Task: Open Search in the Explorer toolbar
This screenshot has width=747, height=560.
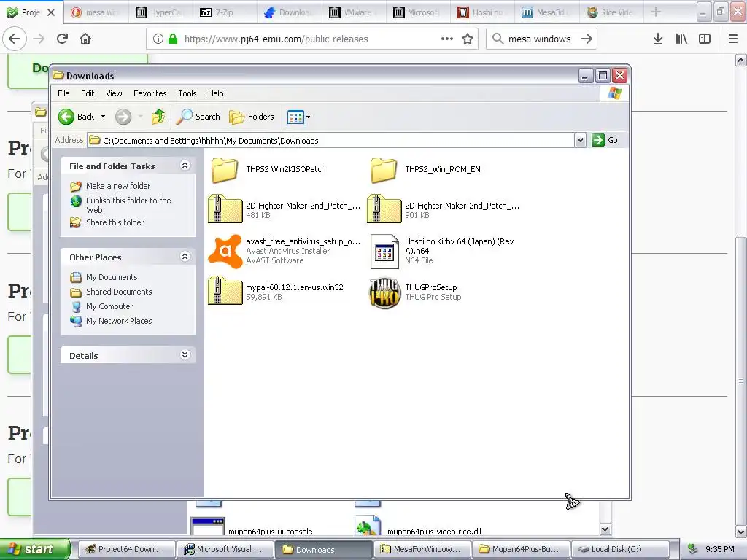Action: click(x=198, y=117)
